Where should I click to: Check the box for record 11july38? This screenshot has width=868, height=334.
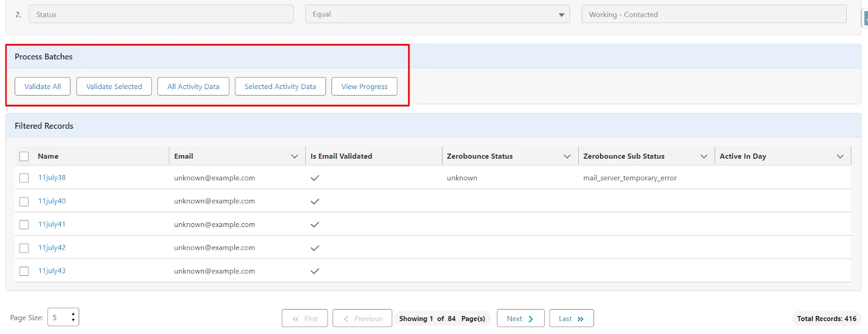click(24, 178)
